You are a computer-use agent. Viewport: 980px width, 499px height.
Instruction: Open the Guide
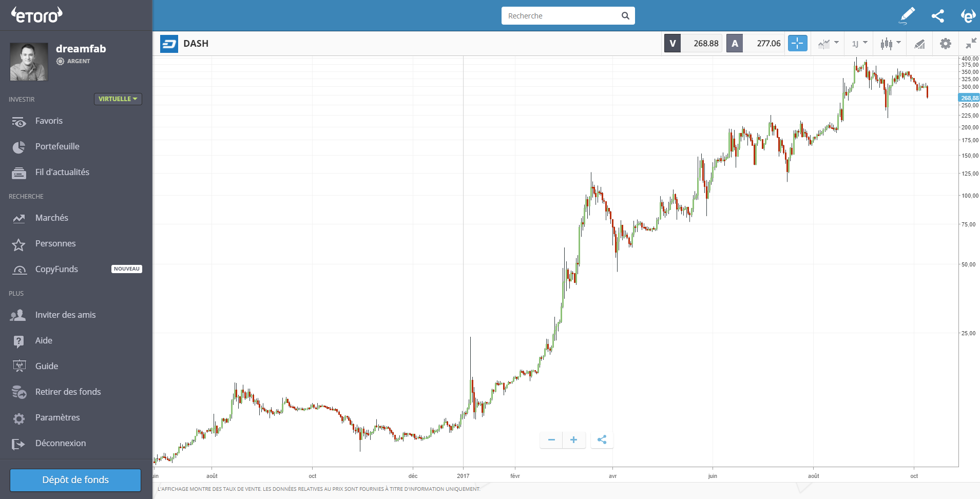(47, 366)
